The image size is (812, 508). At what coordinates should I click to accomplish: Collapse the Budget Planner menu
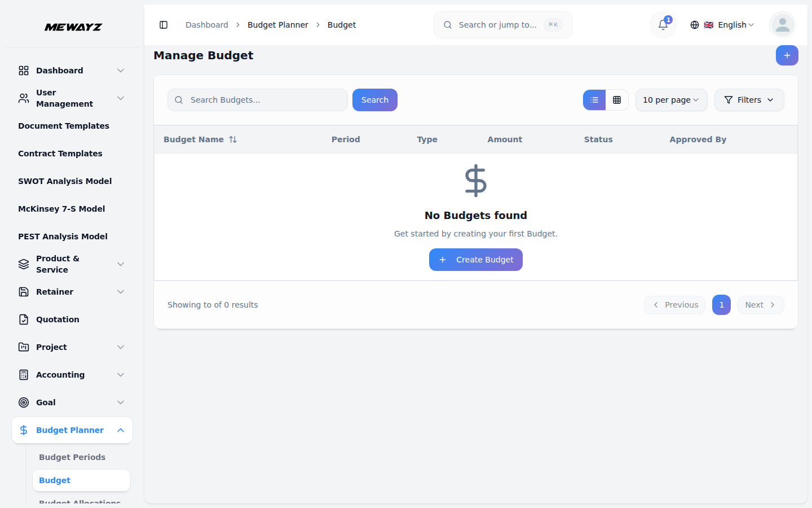121,430
